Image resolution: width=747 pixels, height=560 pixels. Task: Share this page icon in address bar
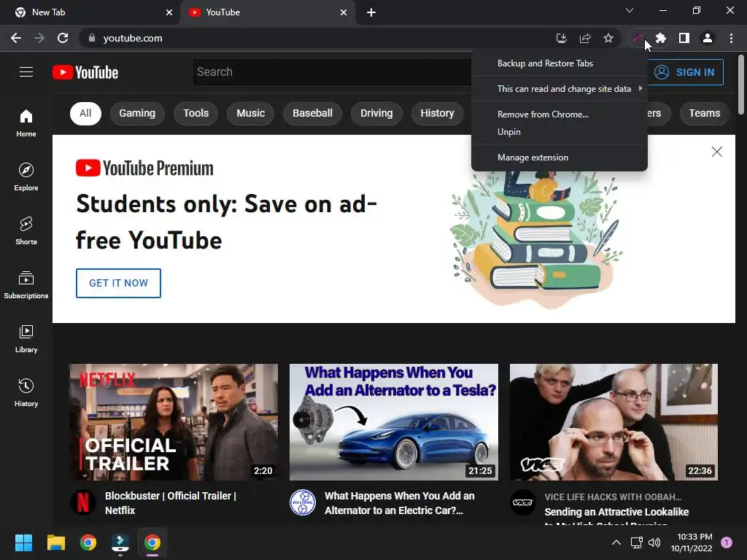coord(585,38)
